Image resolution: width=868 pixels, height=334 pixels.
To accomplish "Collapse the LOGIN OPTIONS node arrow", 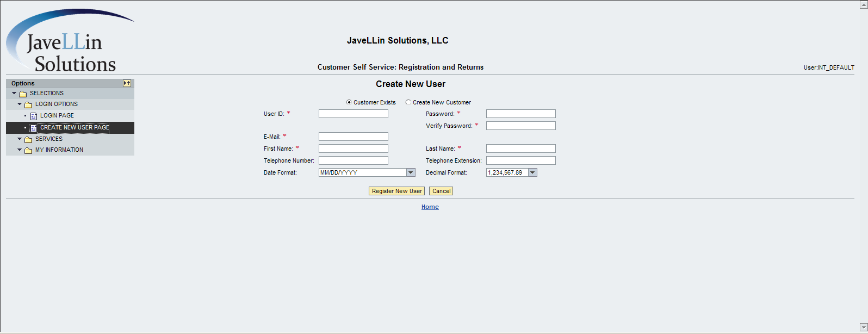I will click(20, 104).
